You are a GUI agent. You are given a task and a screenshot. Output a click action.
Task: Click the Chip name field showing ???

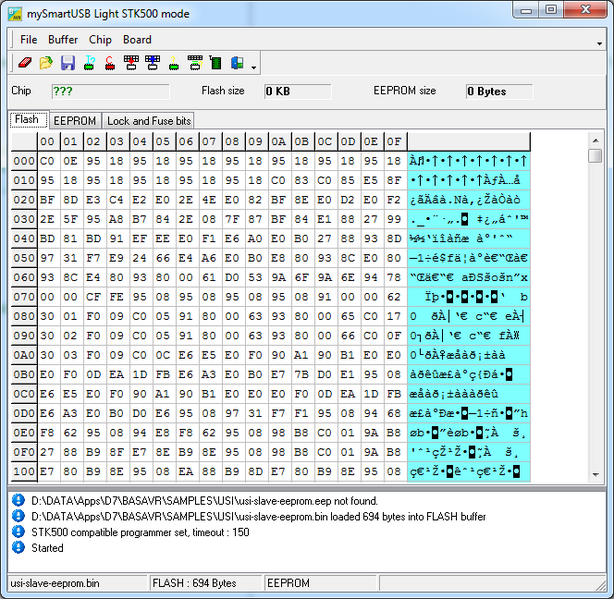point(110,91)
